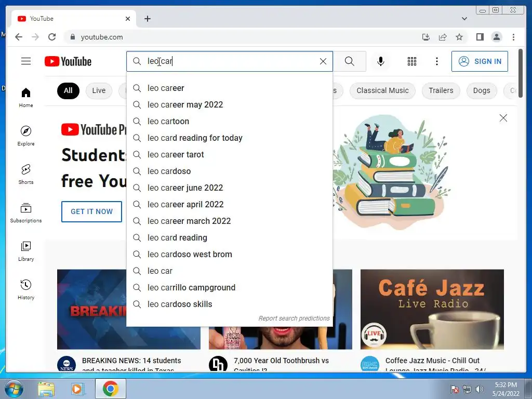Bookmark this tab with the star
The image size is (532, 399).
pyautogui.click(x=459, y=37)
